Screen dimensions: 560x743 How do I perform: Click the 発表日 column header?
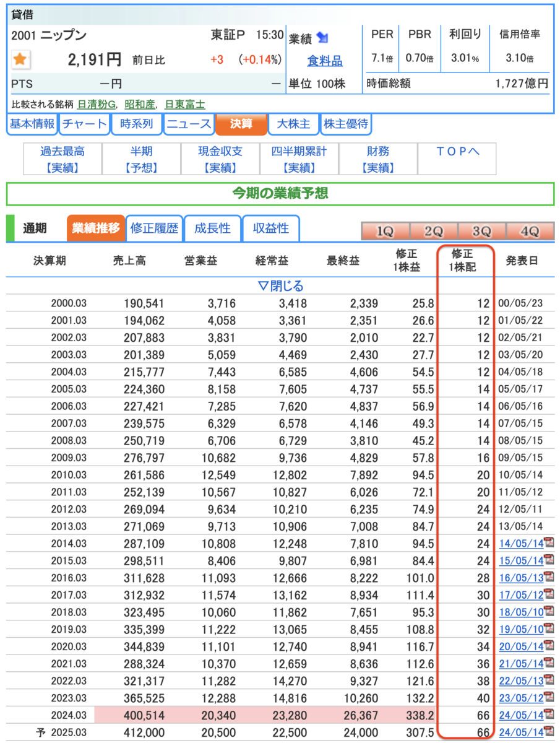point(522,261)
